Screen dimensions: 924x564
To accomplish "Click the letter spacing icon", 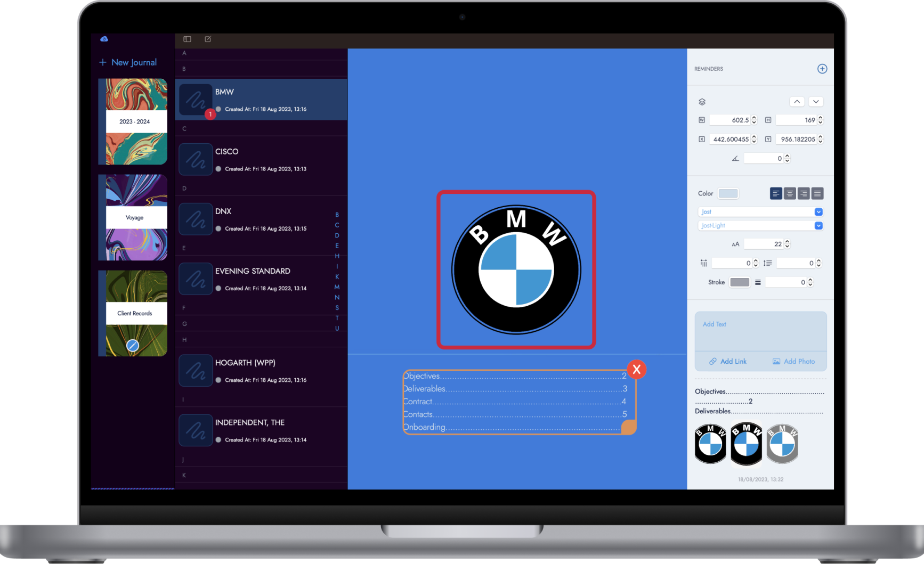I will click(703, 263).
